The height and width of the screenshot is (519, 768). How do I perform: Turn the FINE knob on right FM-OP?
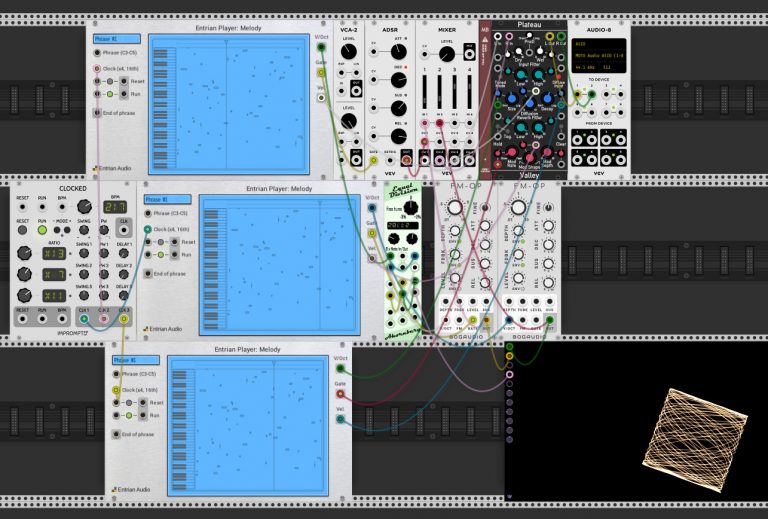pos(549,208)
